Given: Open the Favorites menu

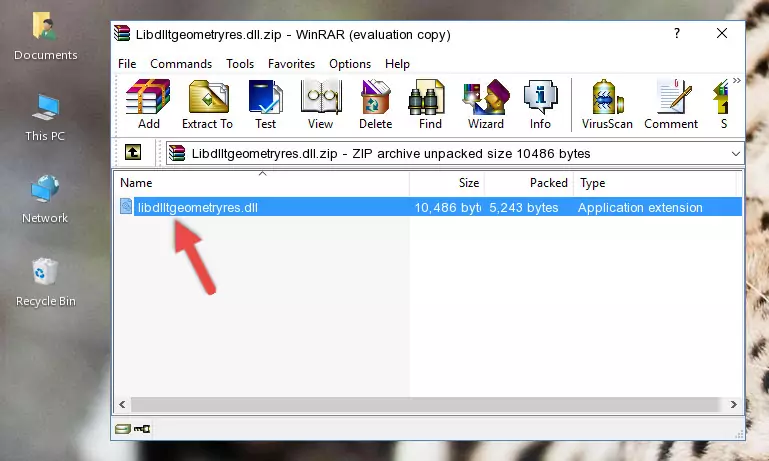Looking at the screenshot, I should pos(291,64).
